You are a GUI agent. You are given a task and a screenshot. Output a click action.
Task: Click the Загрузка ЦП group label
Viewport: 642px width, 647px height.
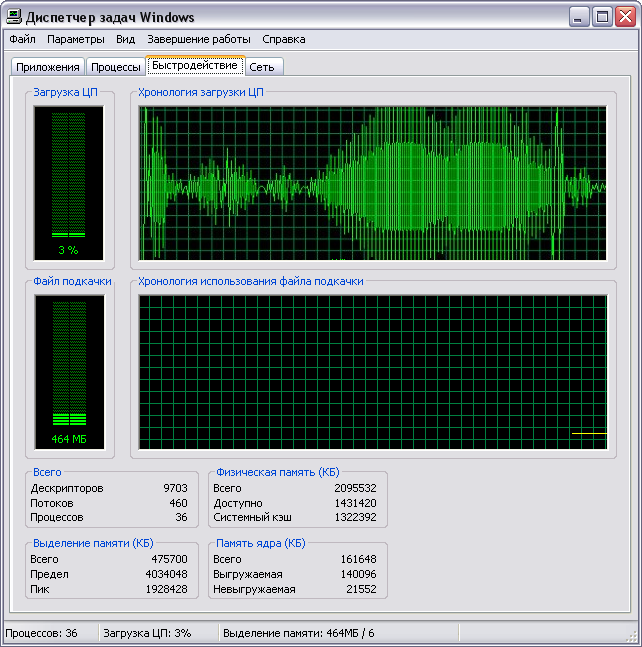point(65,92)
